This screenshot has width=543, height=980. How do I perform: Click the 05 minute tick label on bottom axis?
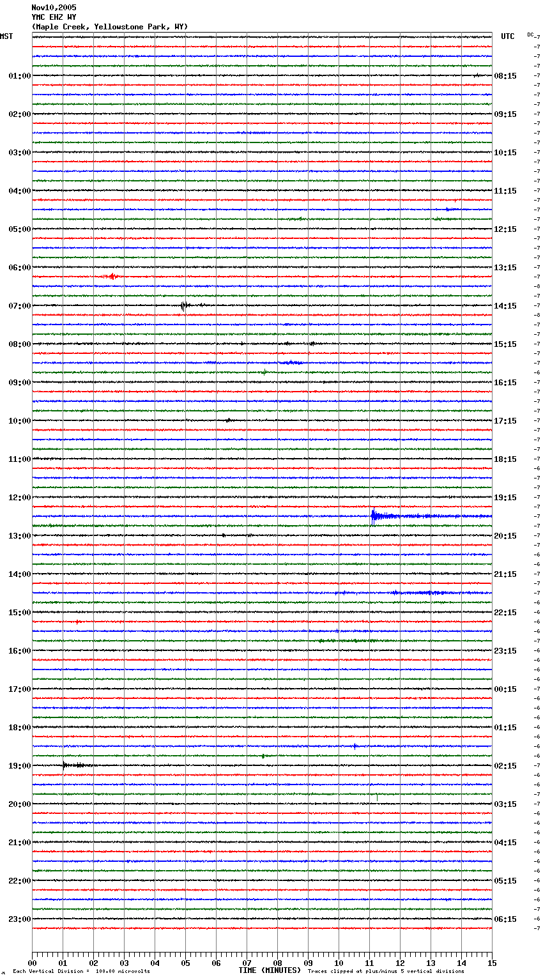coord(185,963)
